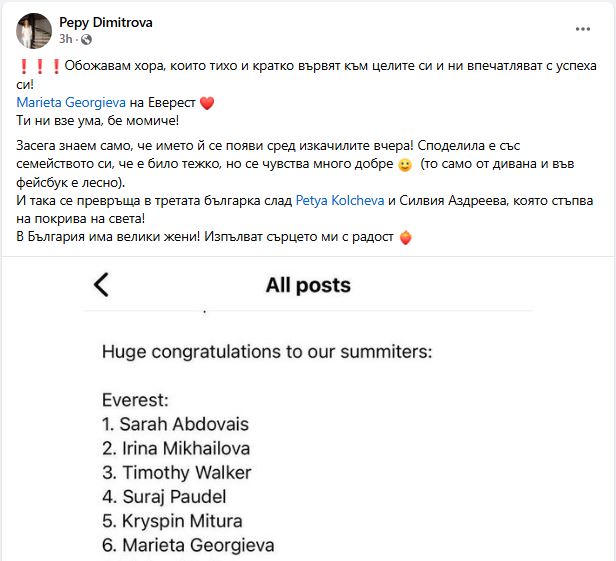Click the 3h post timestamp
Viewport: 616px width, 561px height.
[67, 40]
